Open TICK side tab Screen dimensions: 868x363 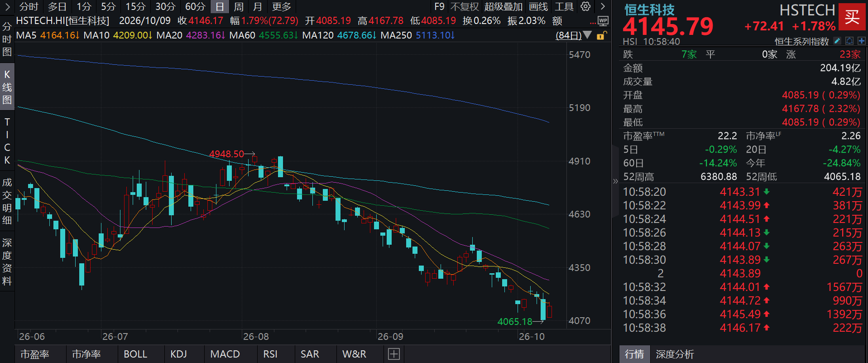tap(7, 141)
